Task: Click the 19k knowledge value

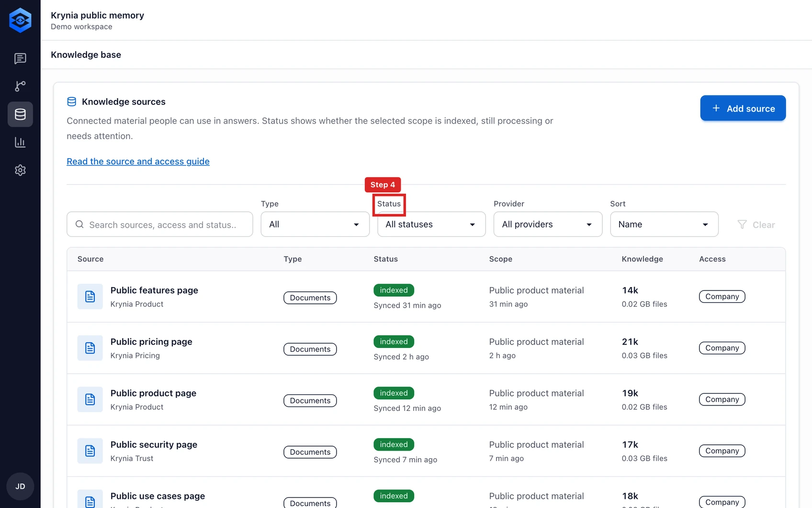Action: click(630, 393)
